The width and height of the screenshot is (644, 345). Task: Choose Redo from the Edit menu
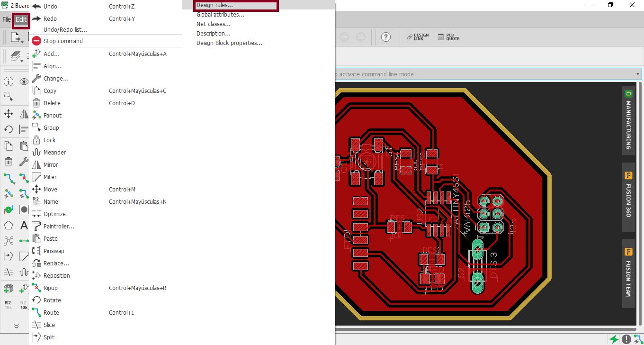[x=106, y=18]
